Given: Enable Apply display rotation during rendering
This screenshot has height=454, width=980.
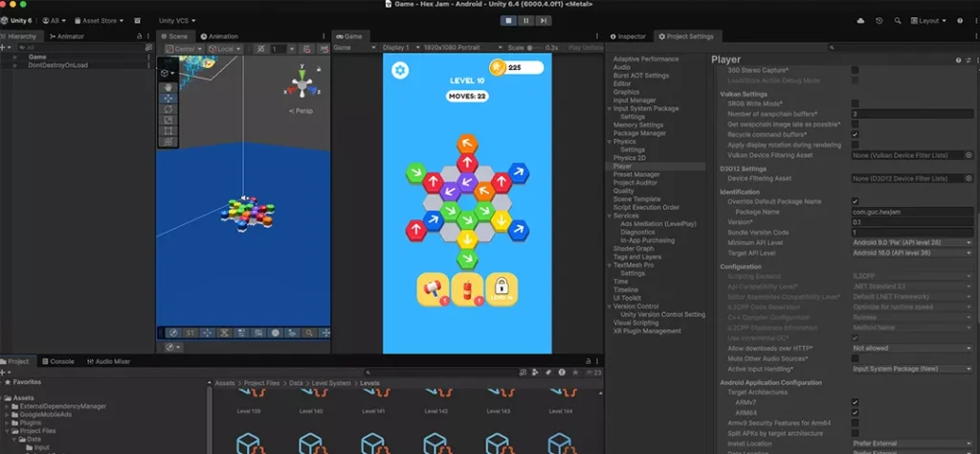Looking at the screenshot, I should [855, 145].
